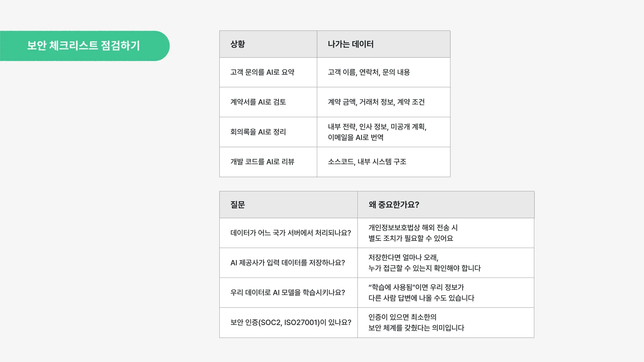Click the '내부 전략, 인사 정보' data cell

[x=377, y=132]
